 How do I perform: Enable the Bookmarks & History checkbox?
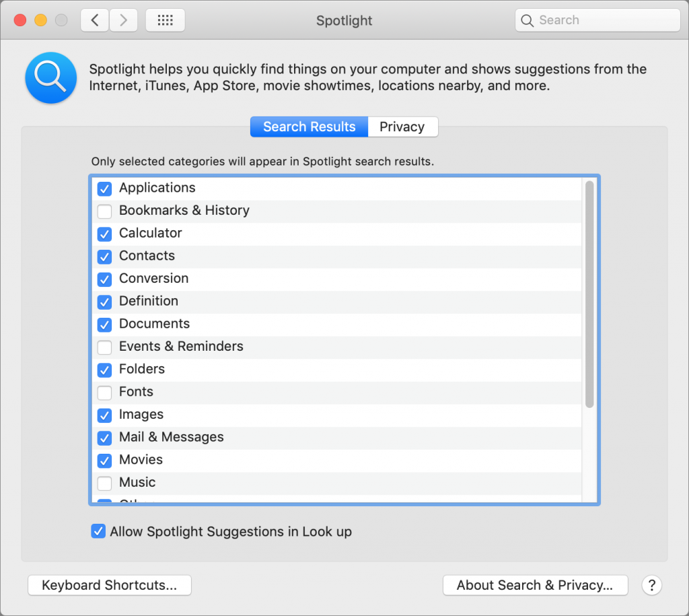pos(104,211)
